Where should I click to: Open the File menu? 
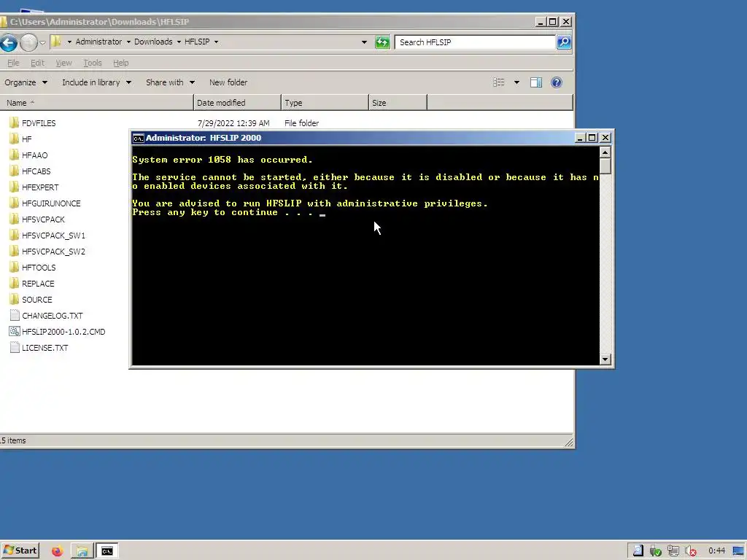pyautogui.click(x=13, y=63)
